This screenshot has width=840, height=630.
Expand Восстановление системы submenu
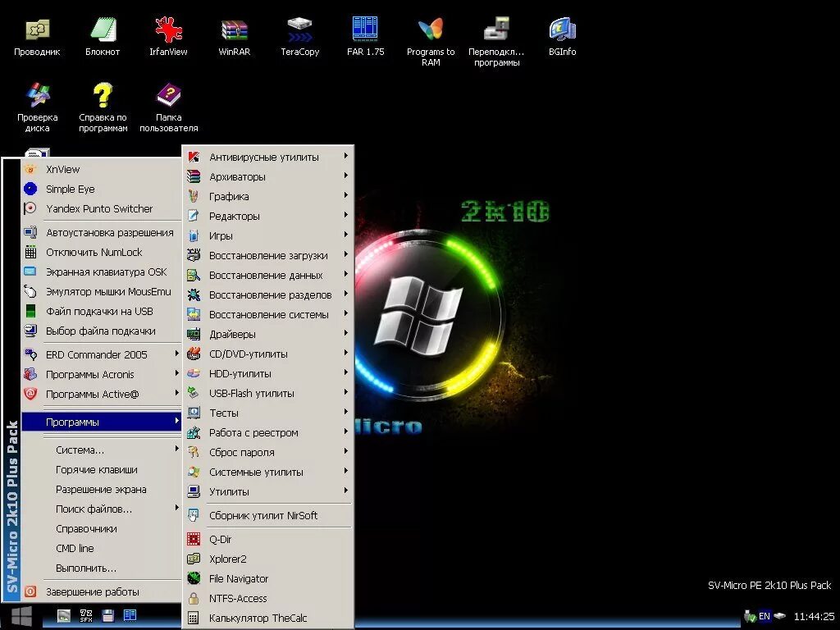tap(268, 314)
